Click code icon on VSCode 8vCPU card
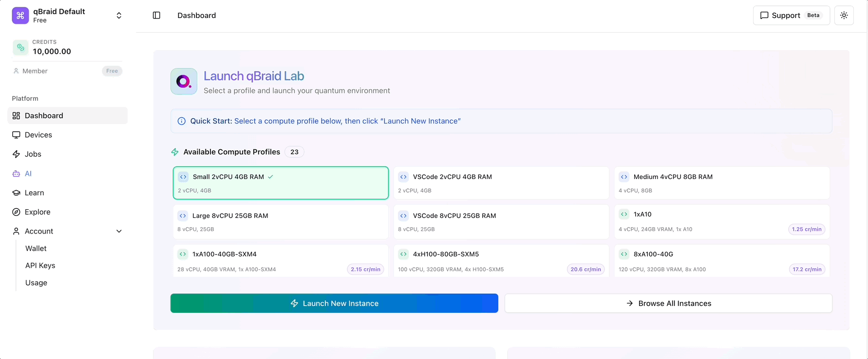The height and width of the screenshot is (359, 868). [x=403, y=215]
